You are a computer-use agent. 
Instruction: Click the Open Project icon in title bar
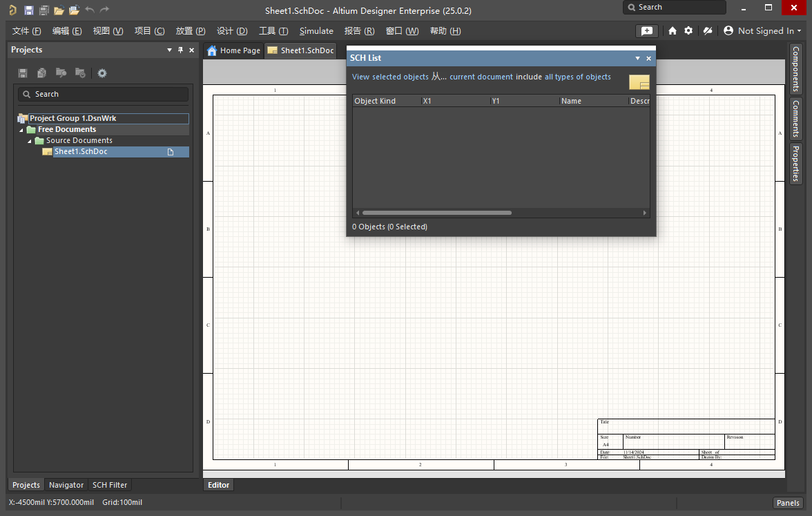click(74, 10)
